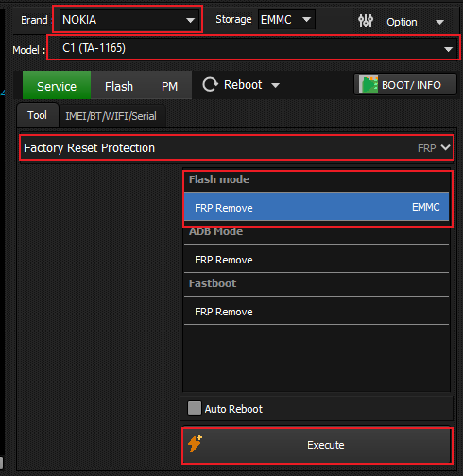Click the Option sliders icon
The image size is (463, 476).
366,21
